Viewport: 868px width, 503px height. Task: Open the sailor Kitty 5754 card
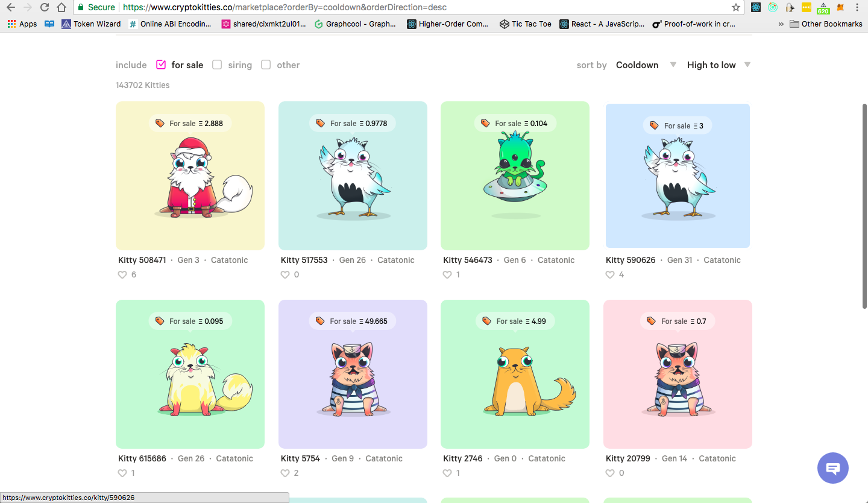click(353, 374)
